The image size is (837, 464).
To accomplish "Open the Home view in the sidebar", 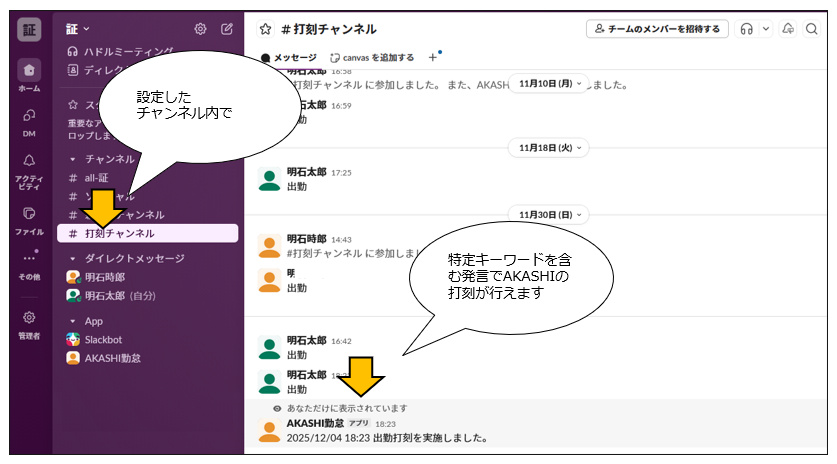I will coord(29,70).
